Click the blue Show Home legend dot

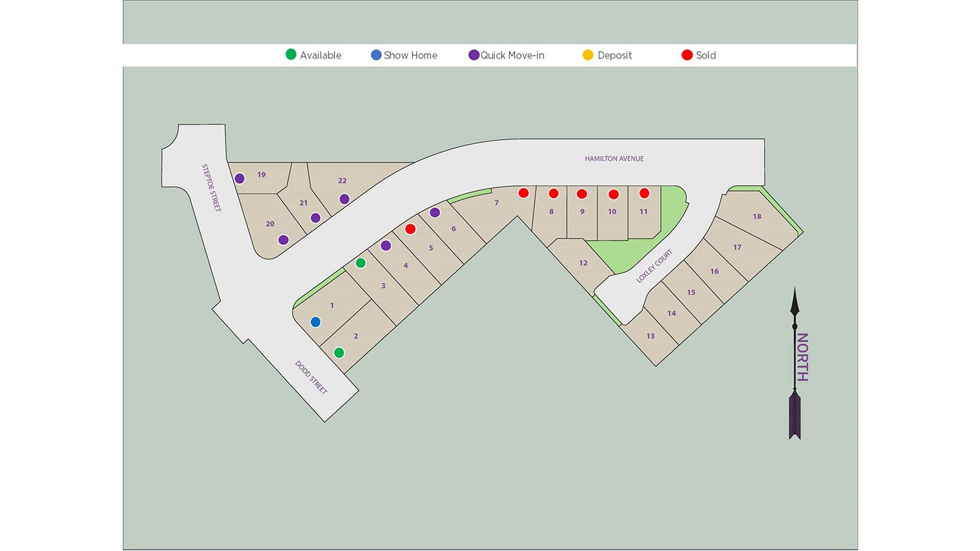376,55
